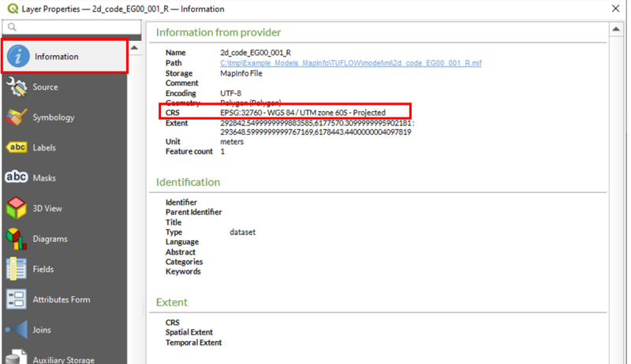
Task: Select the Symbology paintbrush icon
Action: (x=17, y=117)
